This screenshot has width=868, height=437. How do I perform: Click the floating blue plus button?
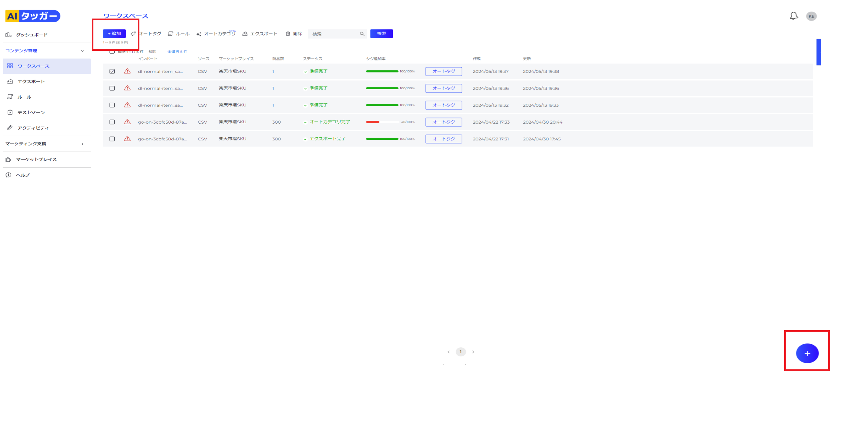pyautogui.click(x=807, y=353)
